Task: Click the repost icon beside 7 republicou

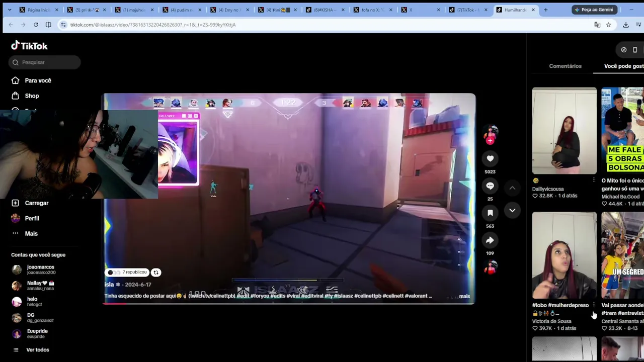Action: point(156,272)
